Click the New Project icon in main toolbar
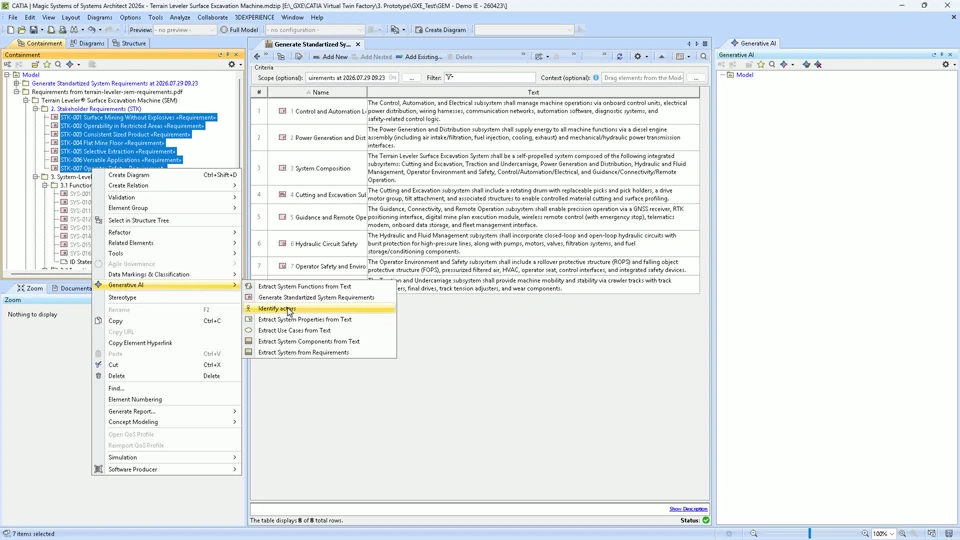The height and width of the screenshot is (540, 960). [x=10, y=29]
